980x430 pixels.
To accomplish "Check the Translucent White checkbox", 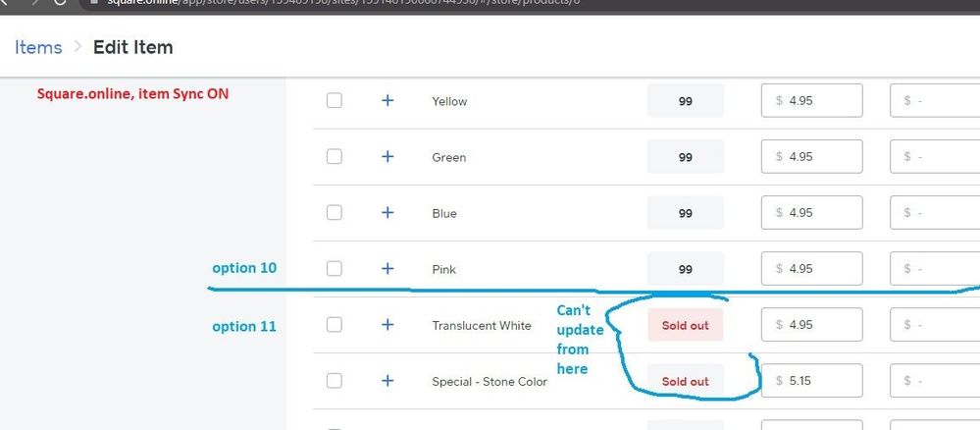I will pyautogui.click(x=335, y=325).
